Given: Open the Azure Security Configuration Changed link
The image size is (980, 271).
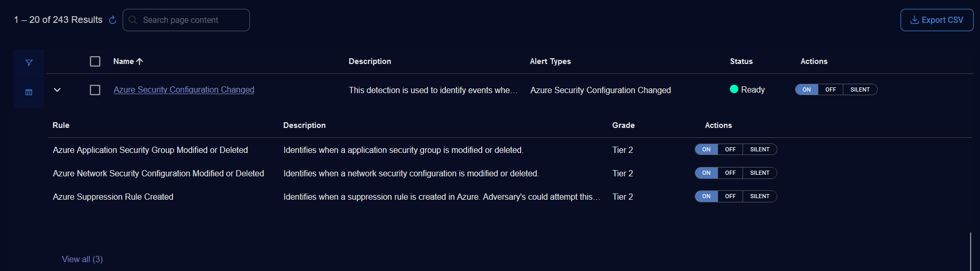Looking at the screenshot, I should coord(184,90).
